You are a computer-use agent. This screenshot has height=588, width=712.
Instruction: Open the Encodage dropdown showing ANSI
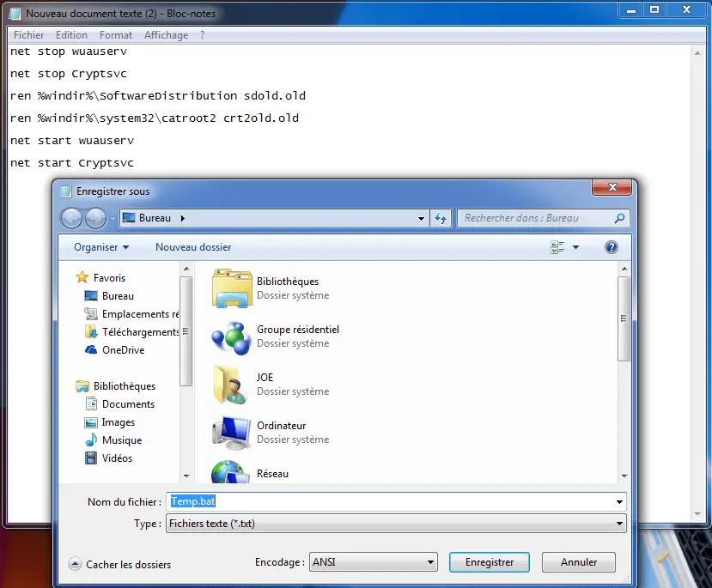pos(374,562)
